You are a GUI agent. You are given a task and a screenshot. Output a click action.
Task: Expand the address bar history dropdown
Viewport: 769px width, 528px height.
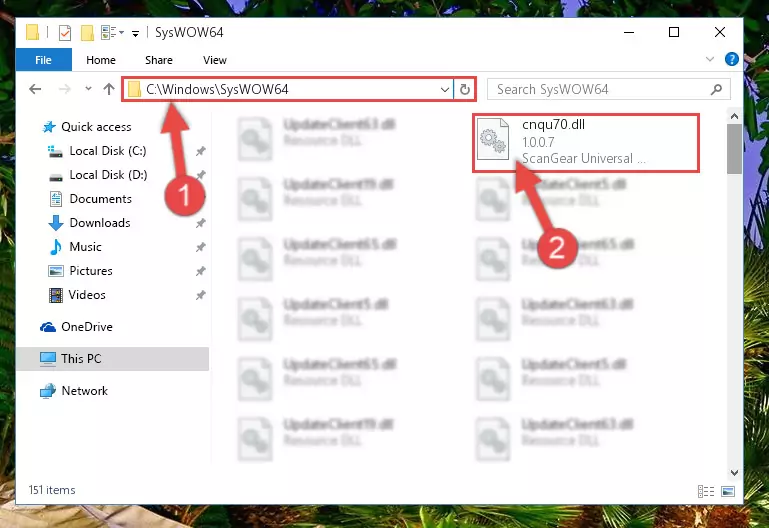coord(445,89)
